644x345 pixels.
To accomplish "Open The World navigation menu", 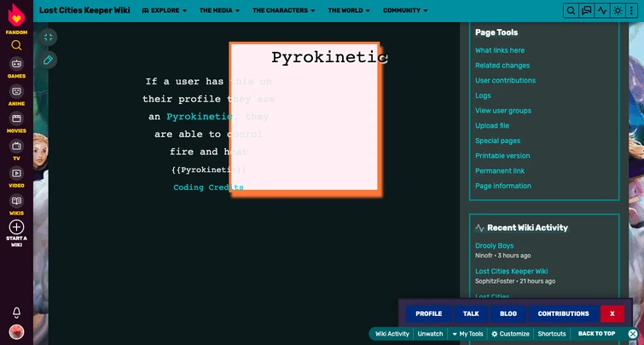I will pyautogui.click(x=349, y=10).
